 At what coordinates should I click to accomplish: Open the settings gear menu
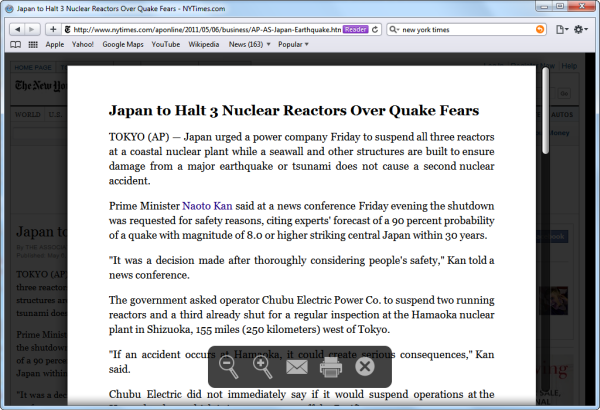click(581, 29)
